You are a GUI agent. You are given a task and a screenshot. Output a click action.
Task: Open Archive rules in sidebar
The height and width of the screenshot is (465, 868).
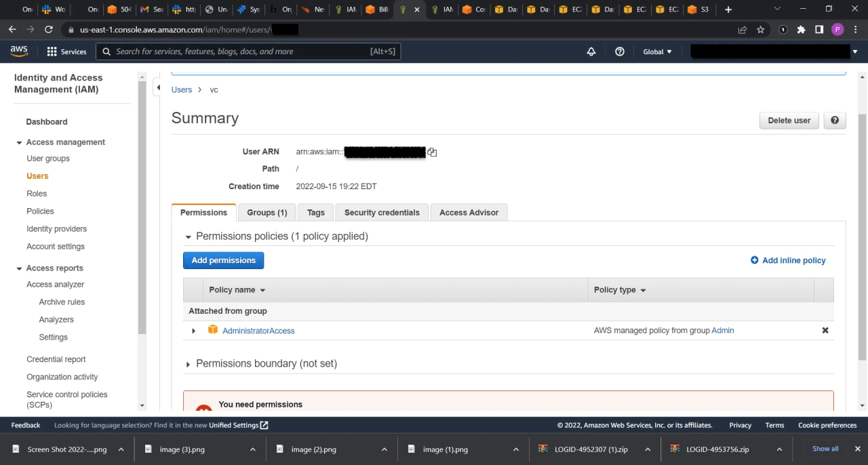[62, 302]
